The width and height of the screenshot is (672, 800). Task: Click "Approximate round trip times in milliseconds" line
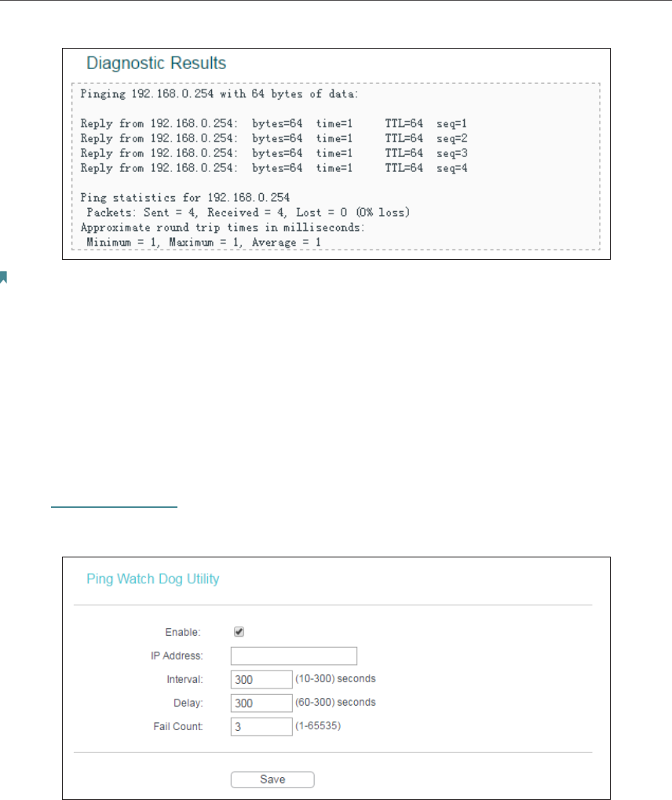pos(222,227)
